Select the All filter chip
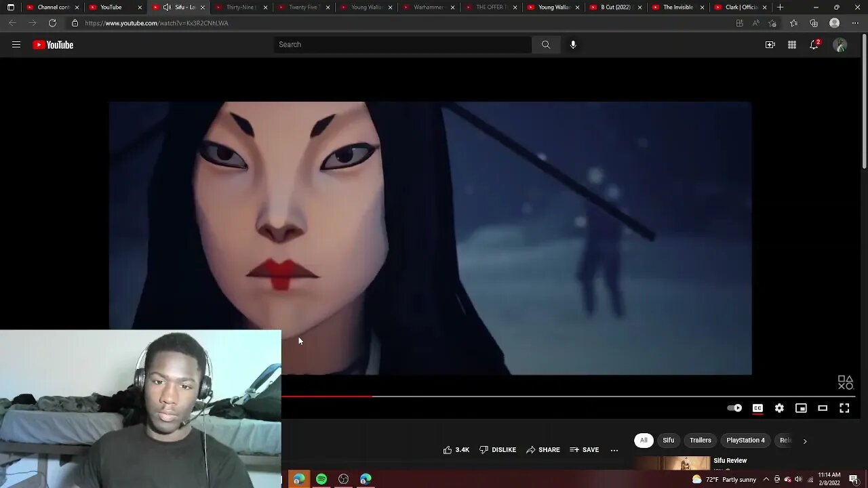The image size is (868, 488). pyautogui.click(x=644, y=441)
